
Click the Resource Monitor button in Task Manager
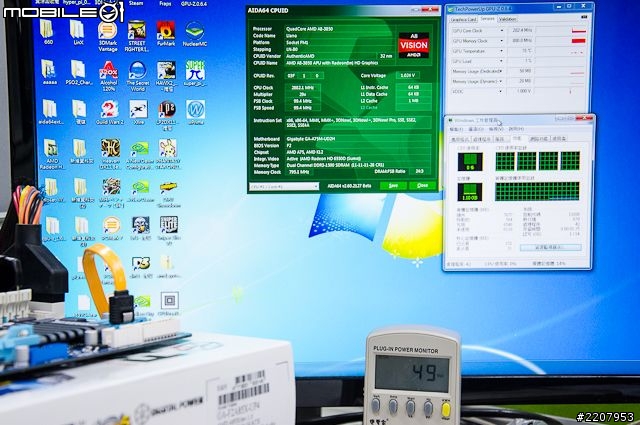click(x=551, y=247)
